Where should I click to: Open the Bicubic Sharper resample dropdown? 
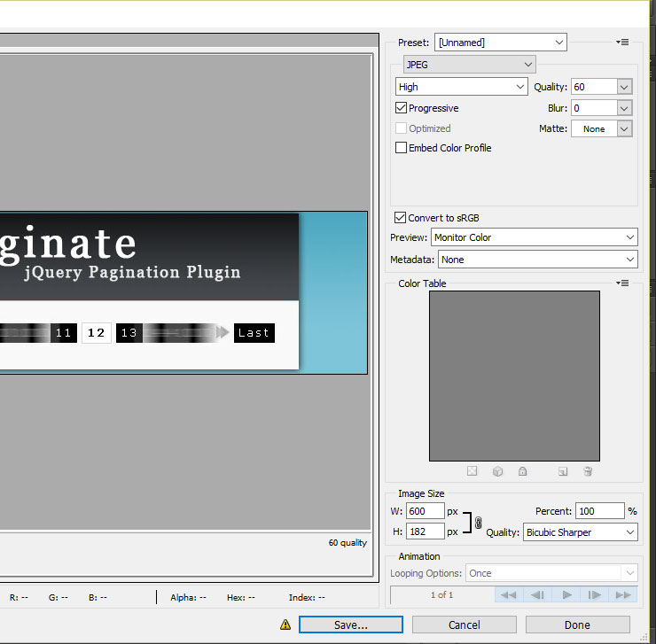(x=581, y=532)
